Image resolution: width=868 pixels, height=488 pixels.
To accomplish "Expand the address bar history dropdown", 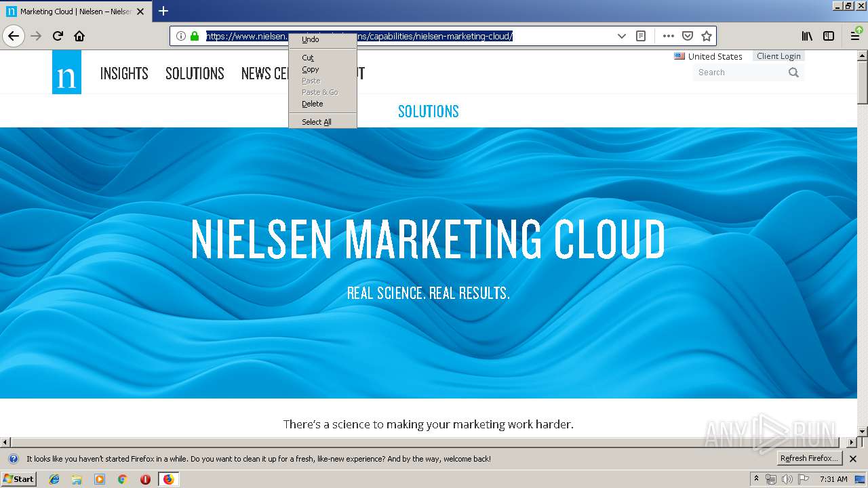I will [621, 36].
